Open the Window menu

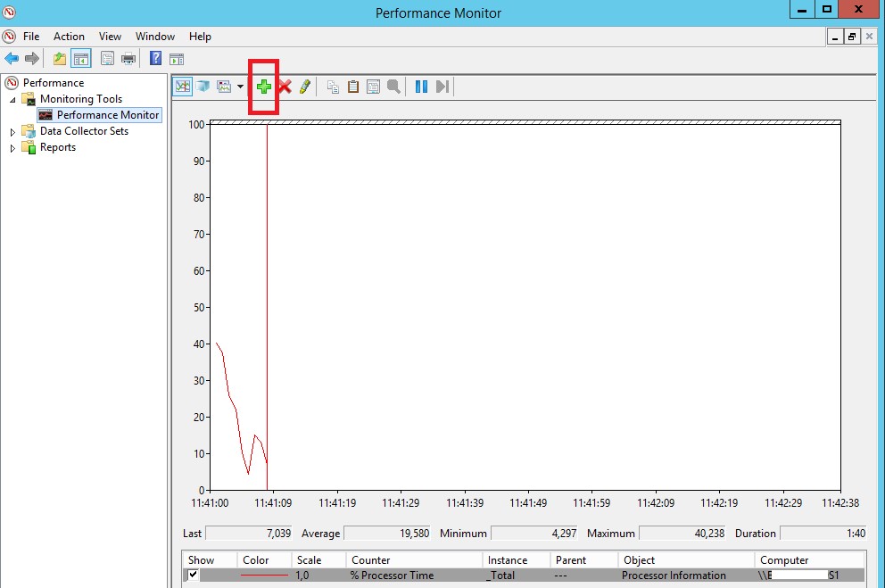(x=155, y=36)
